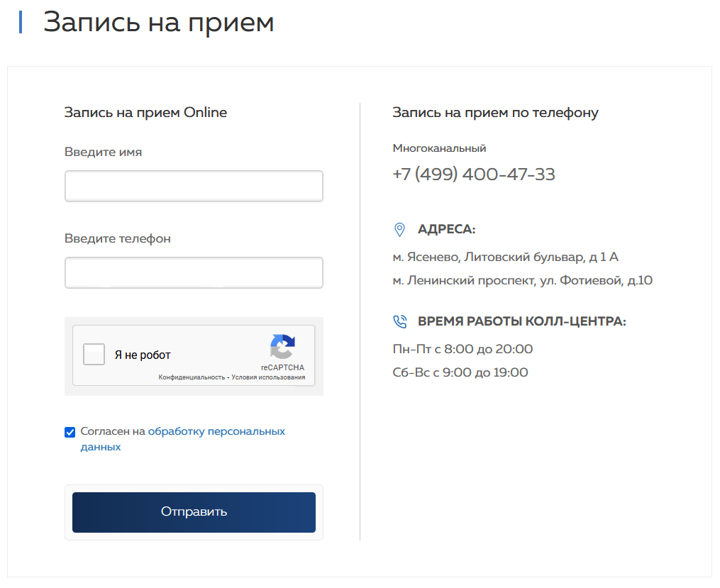Click the phone number +7 (499) 400-47-33
This screenshot has height=588, width=720.
tap(473, 174)
